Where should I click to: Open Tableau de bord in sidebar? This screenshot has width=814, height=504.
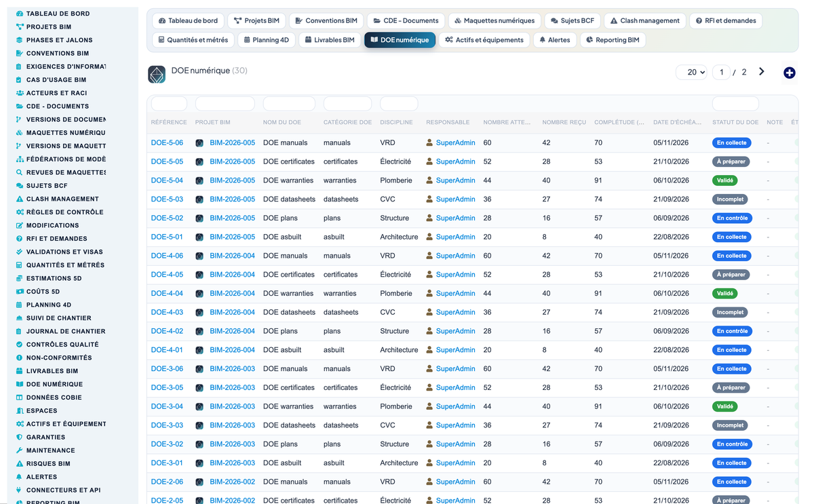pos(58,14)
